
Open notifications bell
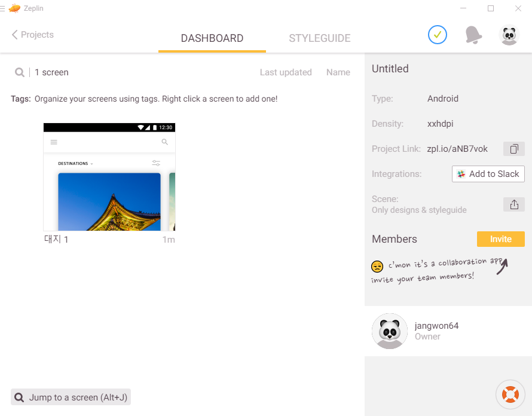click(473, 35)
